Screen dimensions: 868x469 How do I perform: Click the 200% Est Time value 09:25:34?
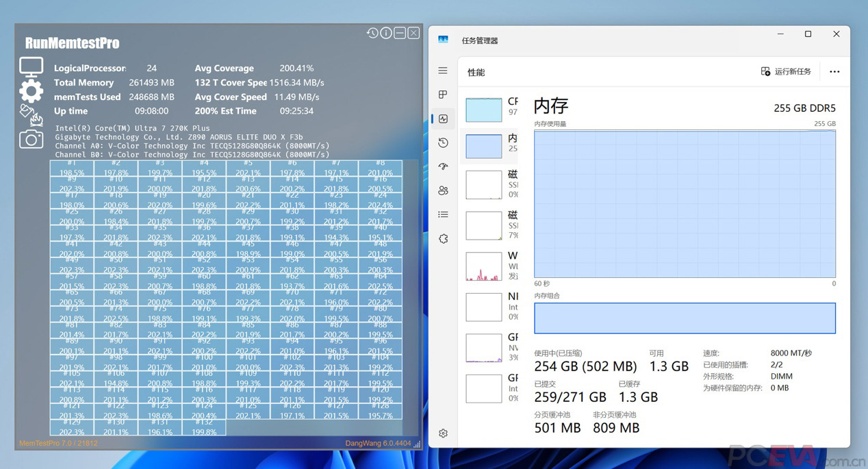pos(296,111)
